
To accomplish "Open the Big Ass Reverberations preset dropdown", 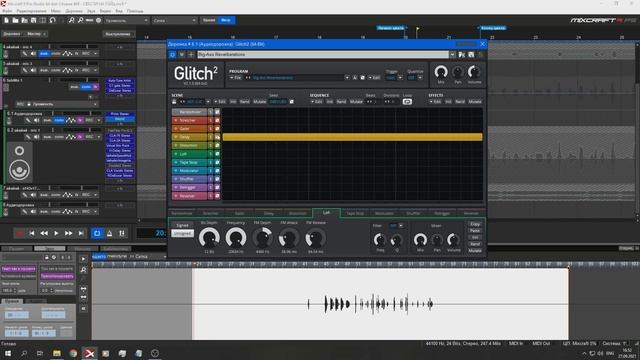I will point(452,54).
